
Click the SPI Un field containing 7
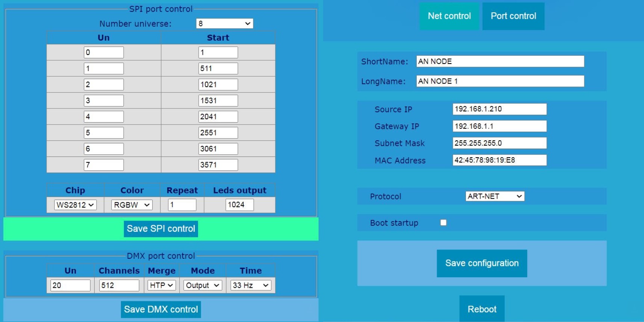pyautogui.click(x=104, y=165)
